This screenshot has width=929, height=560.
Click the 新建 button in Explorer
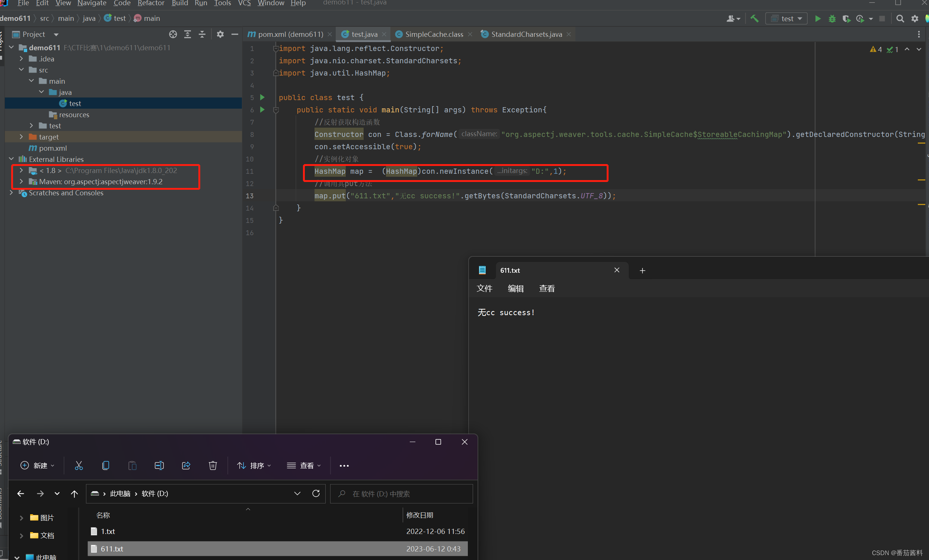(37, 465)
